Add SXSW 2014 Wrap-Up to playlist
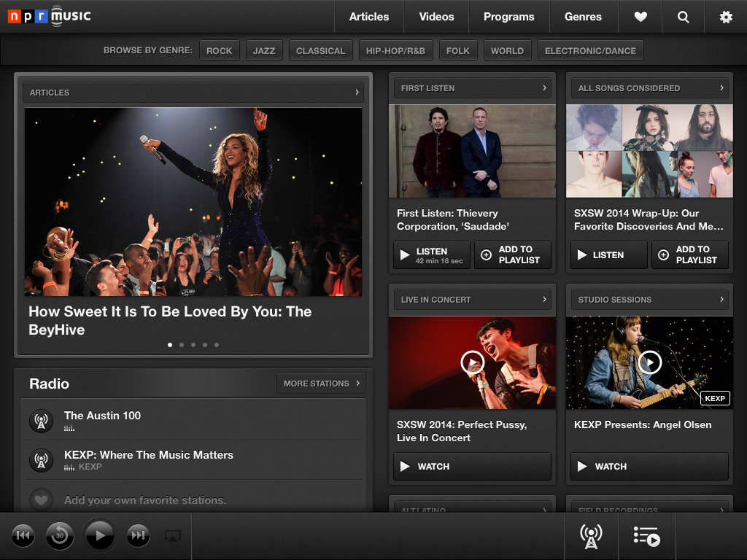This screenshot has width=747, height=560. coord(690,254)
